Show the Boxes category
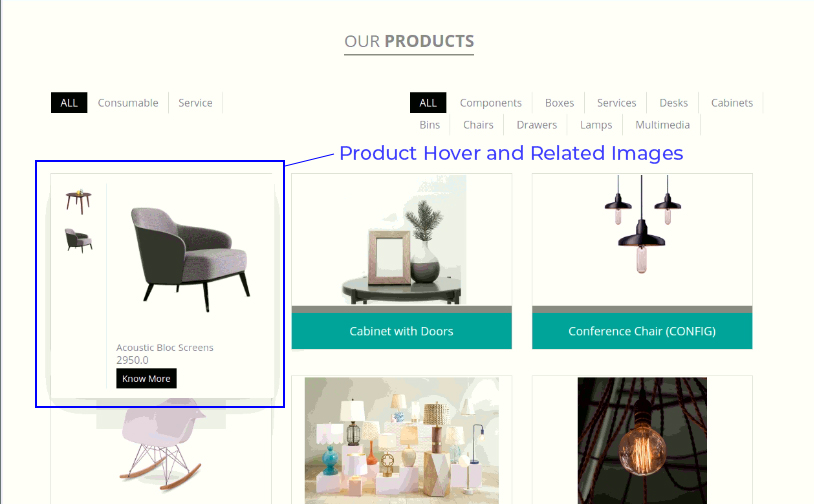Screen dimensions: 814x504 560,103
